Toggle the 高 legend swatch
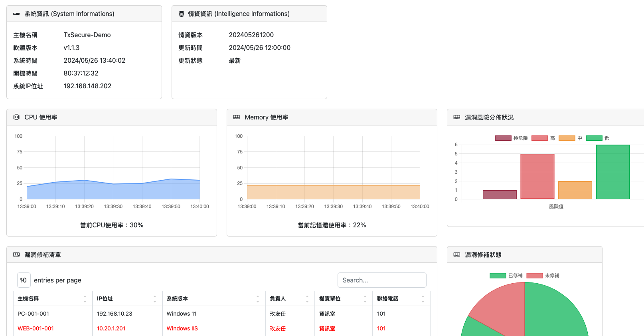The width and height of the screenshot is (644, 336). click(x=540, y=138)
